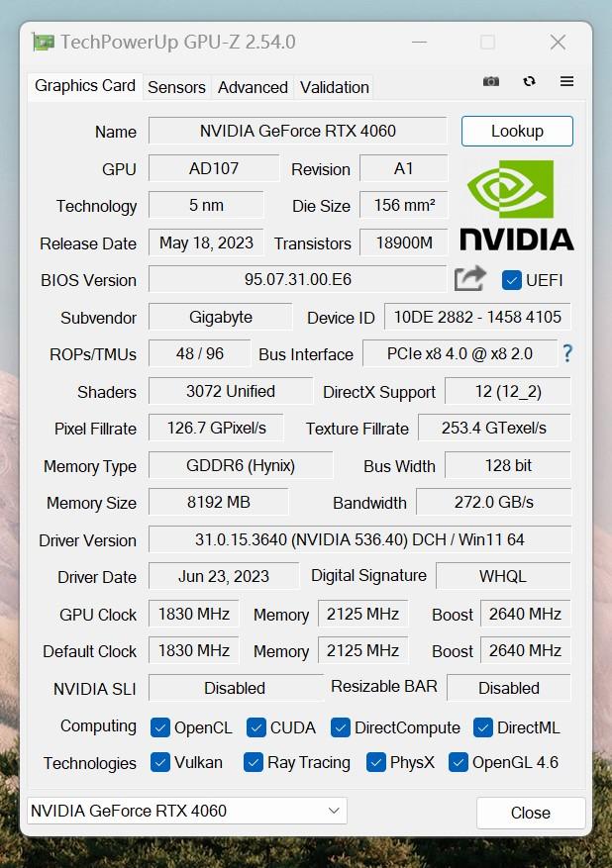Viewport: 612px width, 868px height.
Task: Open the Validation tab
Action: click(x=334, y=87)
